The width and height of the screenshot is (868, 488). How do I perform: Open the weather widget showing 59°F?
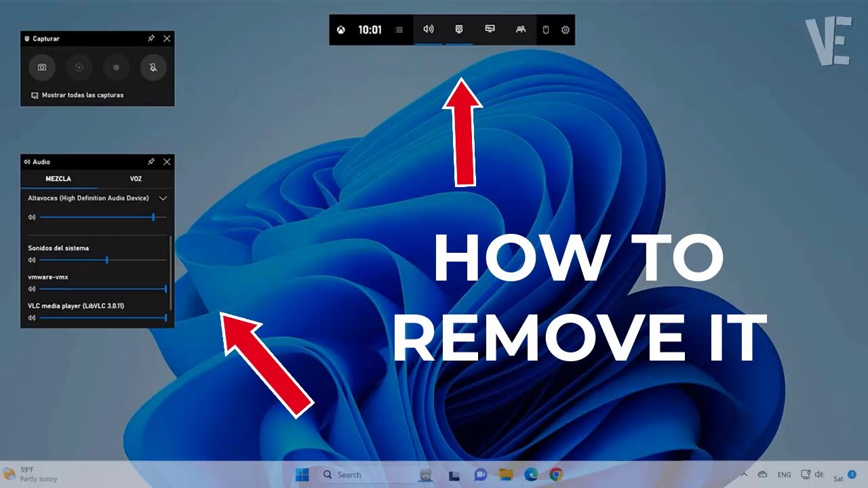pos(31,474)
